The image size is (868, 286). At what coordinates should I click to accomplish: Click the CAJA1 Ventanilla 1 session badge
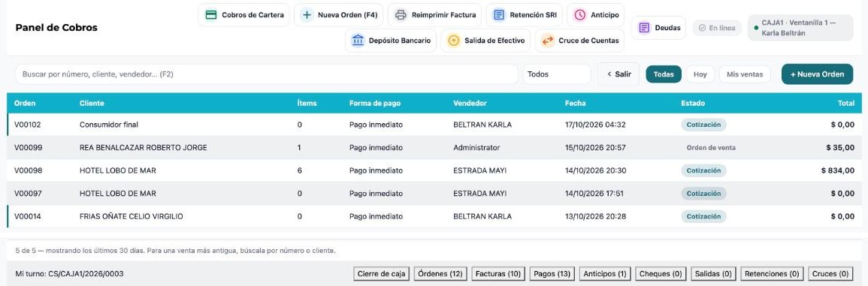pos(800,28)
